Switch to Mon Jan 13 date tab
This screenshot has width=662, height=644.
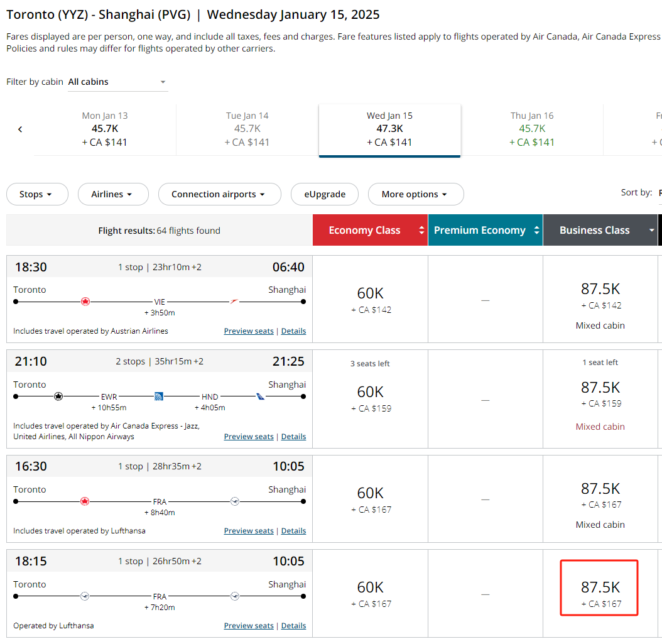click(x=105, y=129)
